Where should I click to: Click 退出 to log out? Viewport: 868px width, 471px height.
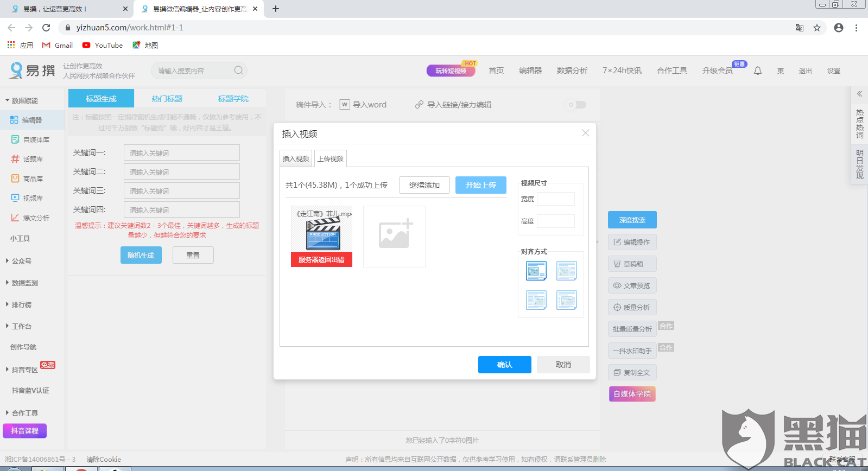click(x=805, y=71)
